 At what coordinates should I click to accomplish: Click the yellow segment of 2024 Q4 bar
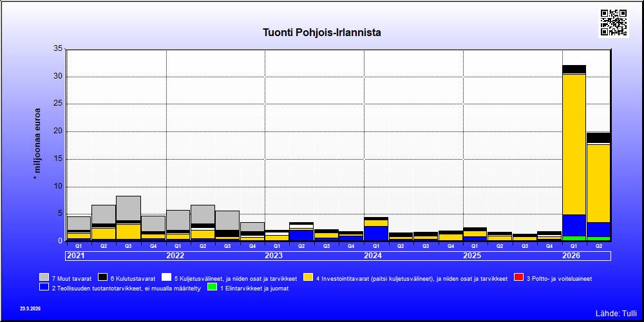coord(451,238)
